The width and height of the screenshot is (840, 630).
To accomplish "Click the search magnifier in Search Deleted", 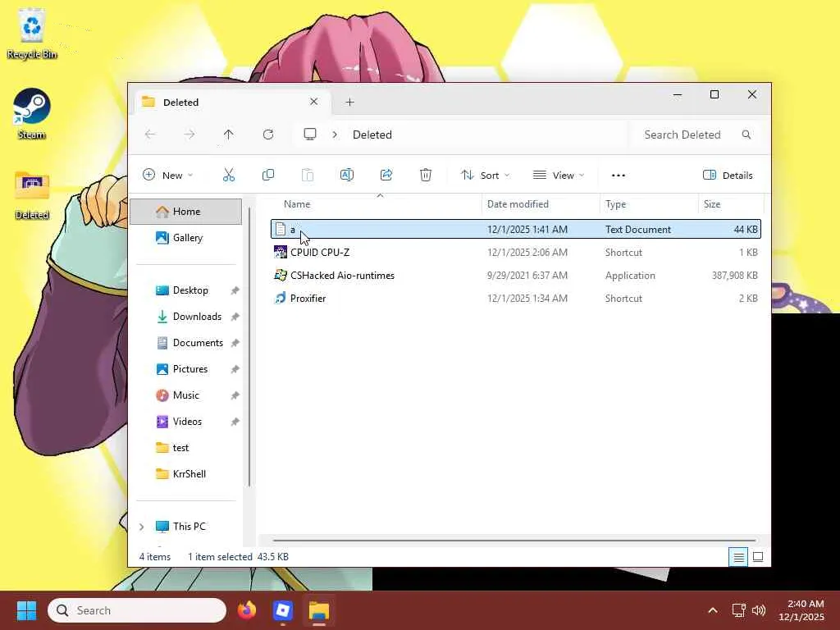I will (746, 135).
